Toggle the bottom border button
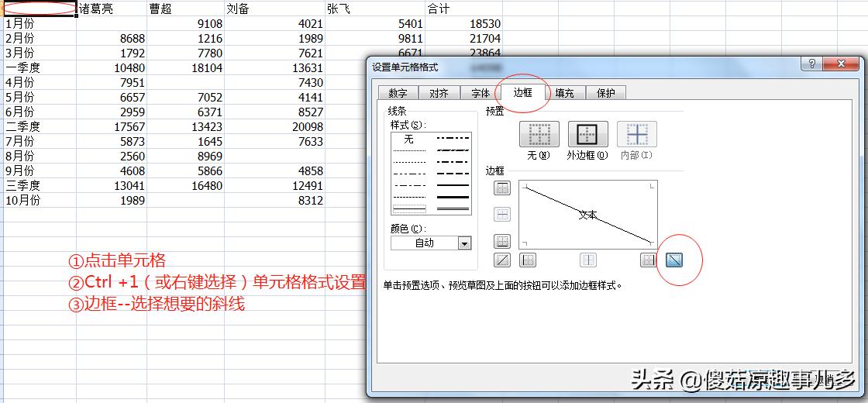 coord(502,241)
